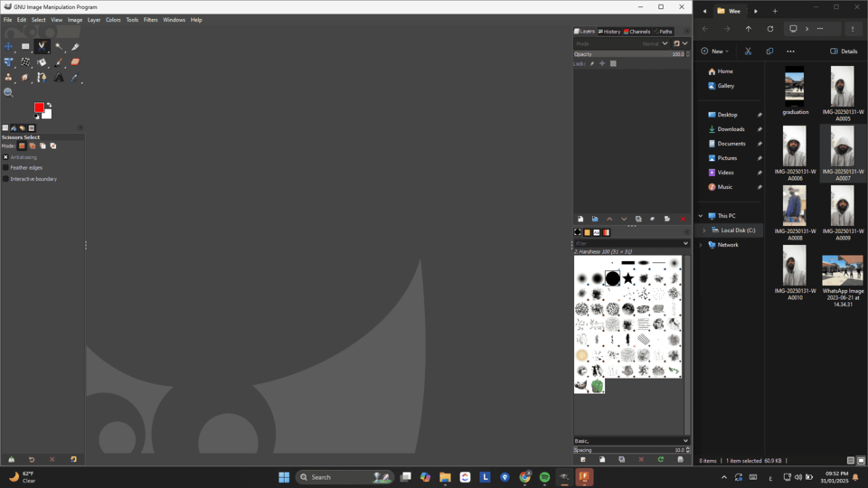The width and height of the screenshot is (868, 488).
Task: Select the Move tool in toolbox
Action: 8,46
